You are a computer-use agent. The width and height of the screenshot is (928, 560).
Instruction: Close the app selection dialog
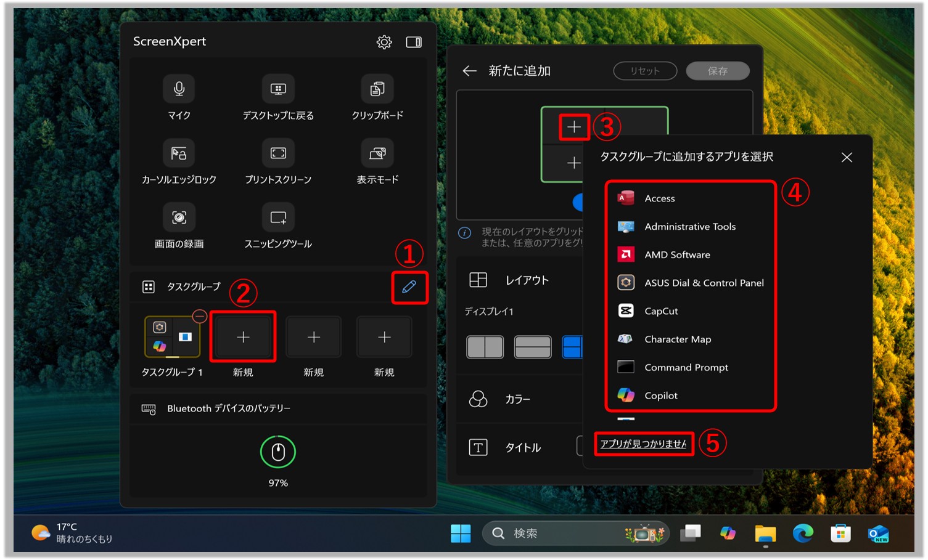pos(847,157)
